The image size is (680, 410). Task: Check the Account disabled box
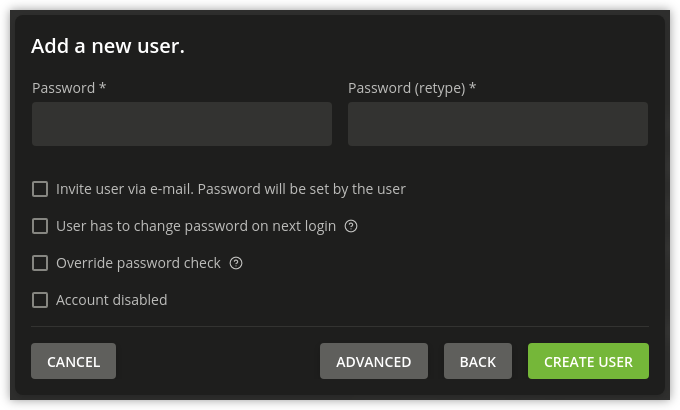tap(40, 300)
